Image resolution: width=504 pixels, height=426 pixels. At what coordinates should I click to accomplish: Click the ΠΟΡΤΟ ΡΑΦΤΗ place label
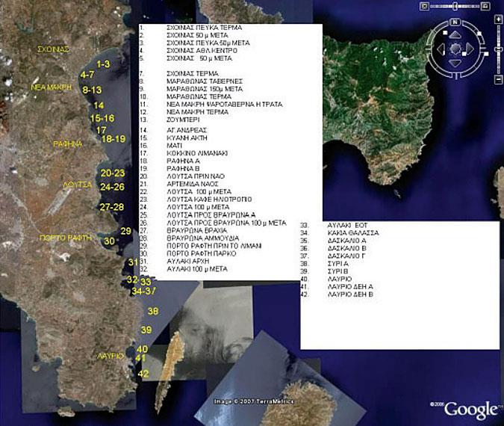coord(65,238)
